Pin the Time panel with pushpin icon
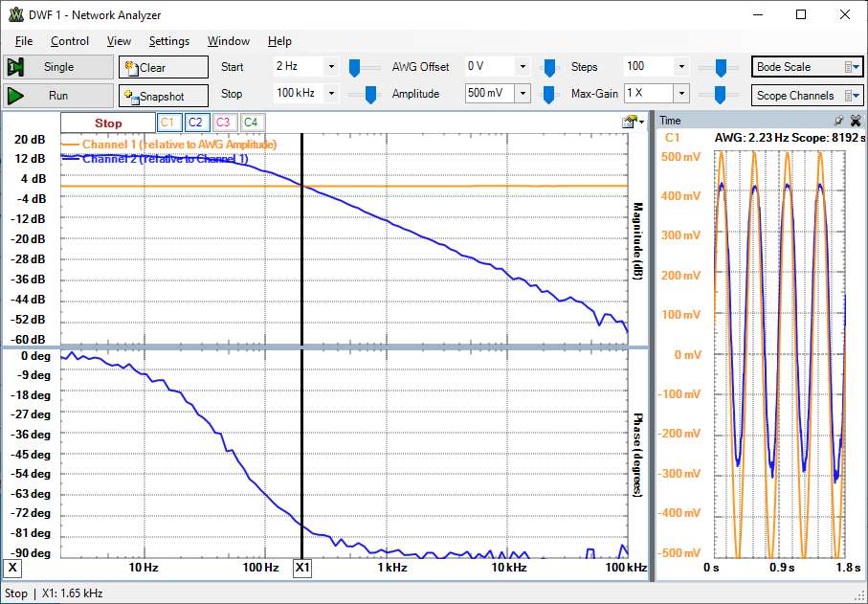Viewport: 868px width, 604px height. pos(838,121)
